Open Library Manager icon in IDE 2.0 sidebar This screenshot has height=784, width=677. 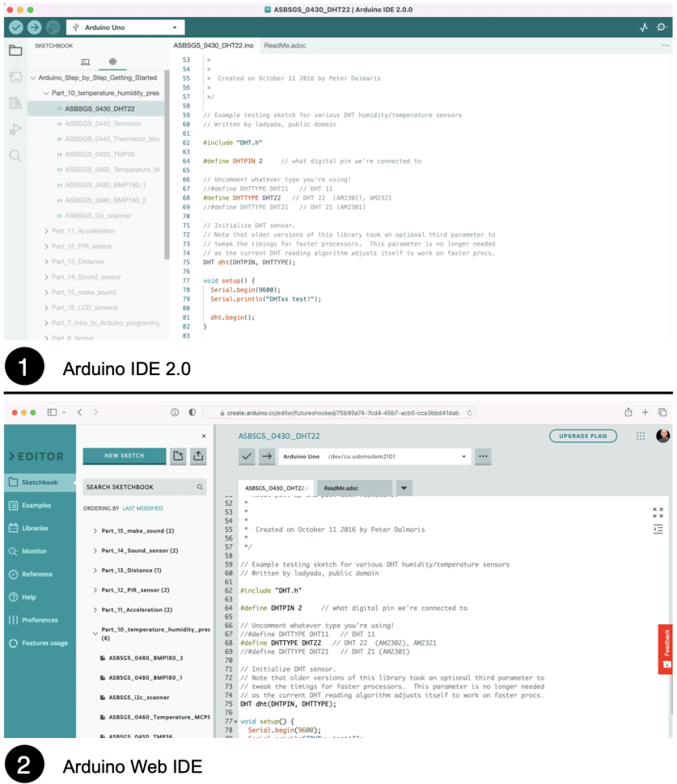[x=15, y=103]
